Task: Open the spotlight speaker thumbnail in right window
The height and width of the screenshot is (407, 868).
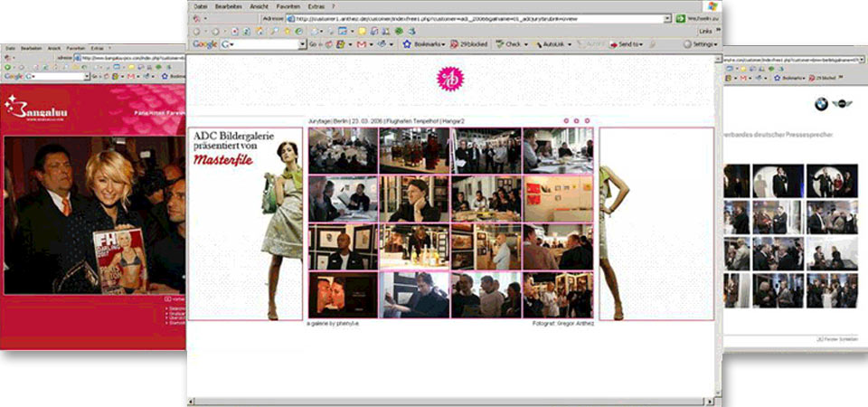Action: (778, 181)
